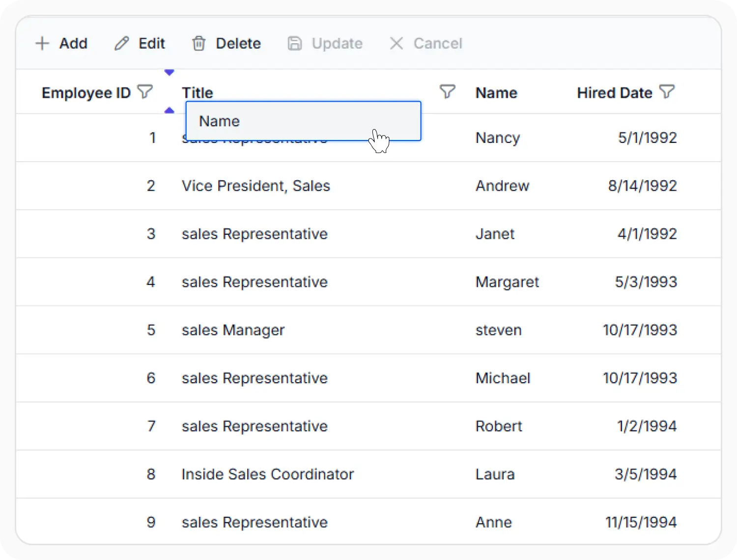The width and height of the screenshot is (737, 560).
Task: Click hired date 4/1/1992
Action: (647, 234)
